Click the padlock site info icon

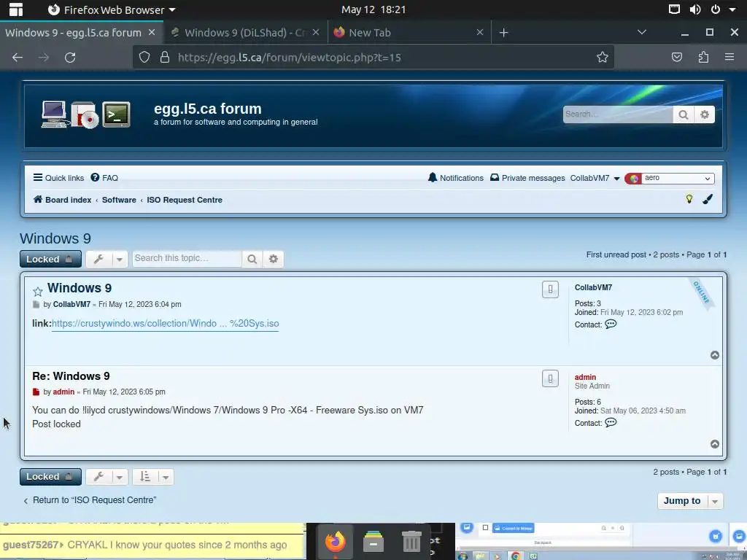(165, 58)
